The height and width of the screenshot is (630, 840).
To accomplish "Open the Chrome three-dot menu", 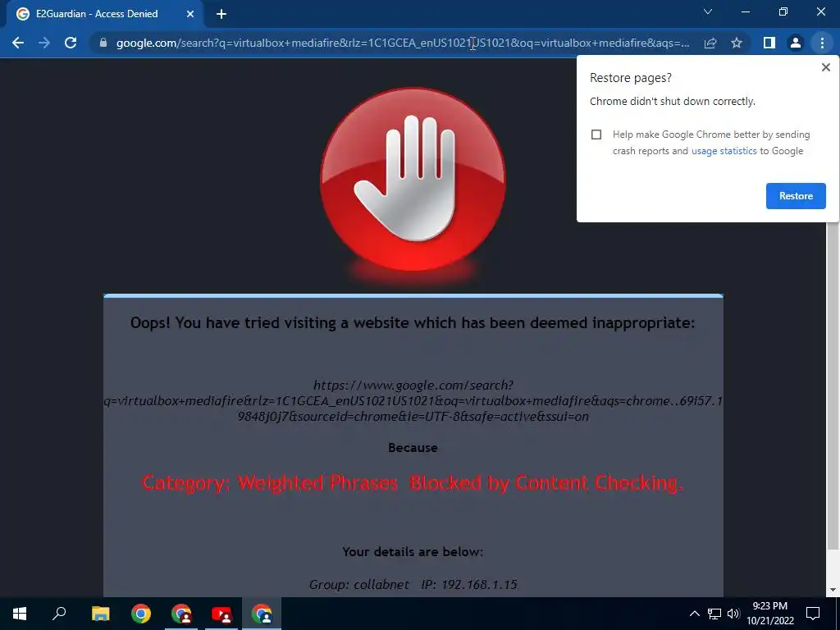I will (822, 43).
